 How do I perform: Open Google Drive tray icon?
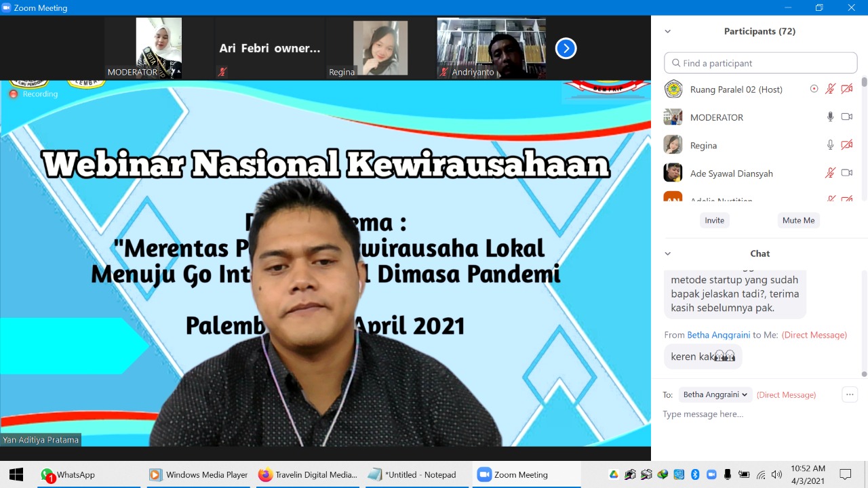614,474
